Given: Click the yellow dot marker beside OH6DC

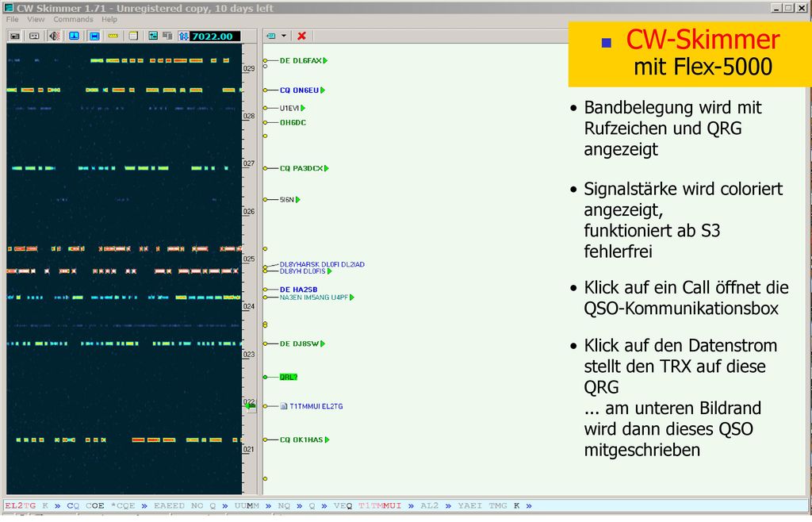Looking at the screenshot, I should (x=265, y=123).
